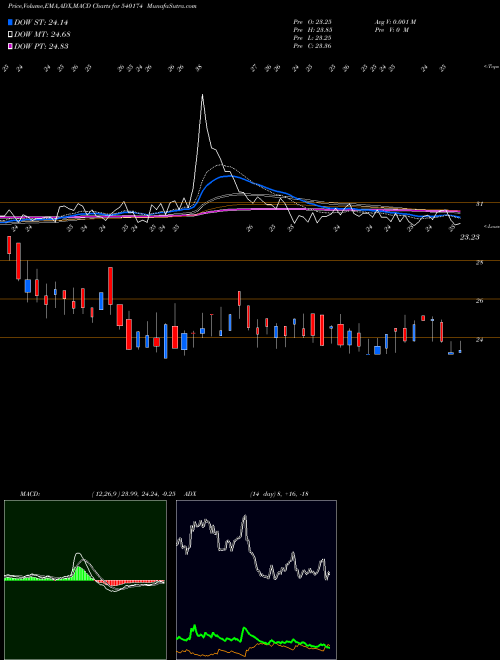
Task: Select the DOW PT: 24.83 label
Action: (41, 46)
